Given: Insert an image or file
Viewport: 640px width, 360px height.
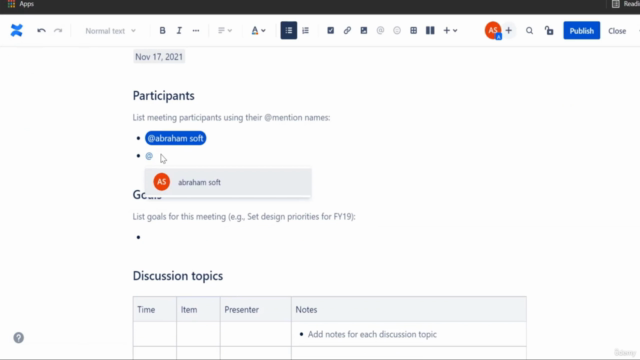Looking at the screenshot, I should pos(364,31).
